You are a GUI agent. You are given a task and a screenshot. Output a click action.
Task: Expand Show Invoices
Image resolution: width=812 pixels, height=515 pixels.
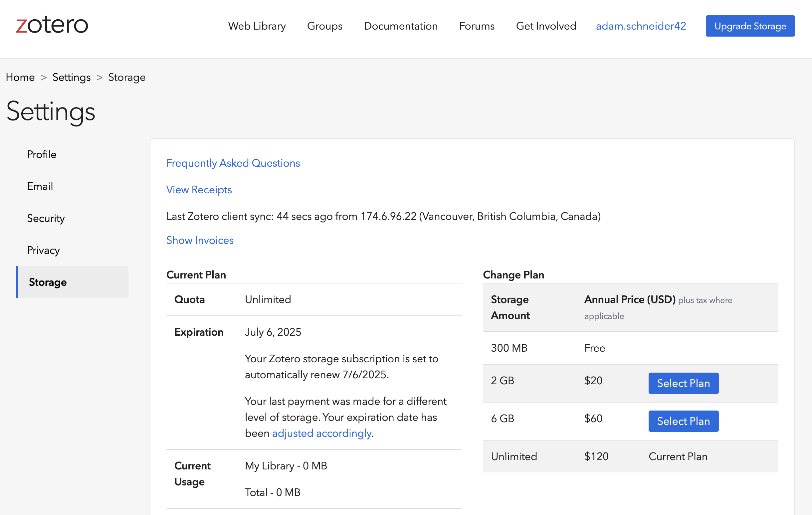(x=200, y=240)
